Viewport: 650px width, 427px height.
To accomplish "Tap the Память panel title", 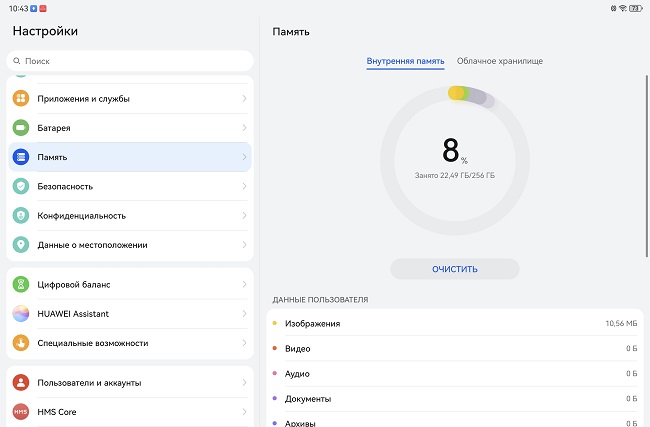I will [291, 32].
